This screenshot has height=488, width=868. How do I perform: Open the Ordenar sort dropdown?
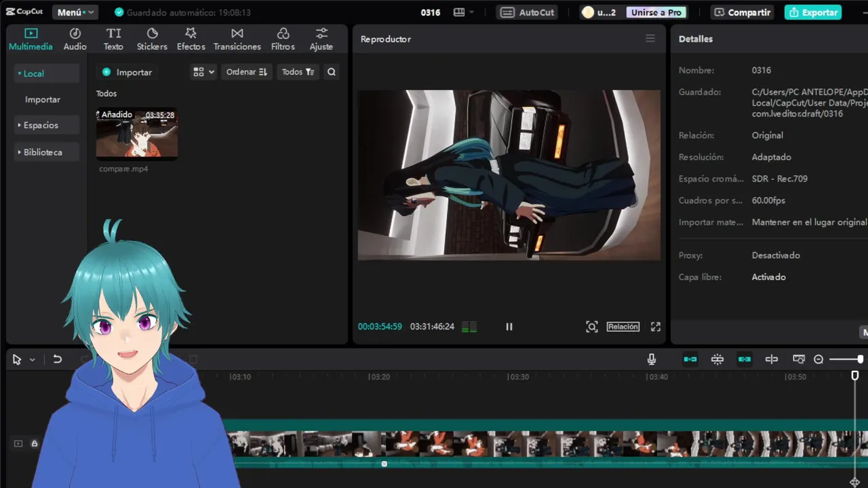coord(246,72)
